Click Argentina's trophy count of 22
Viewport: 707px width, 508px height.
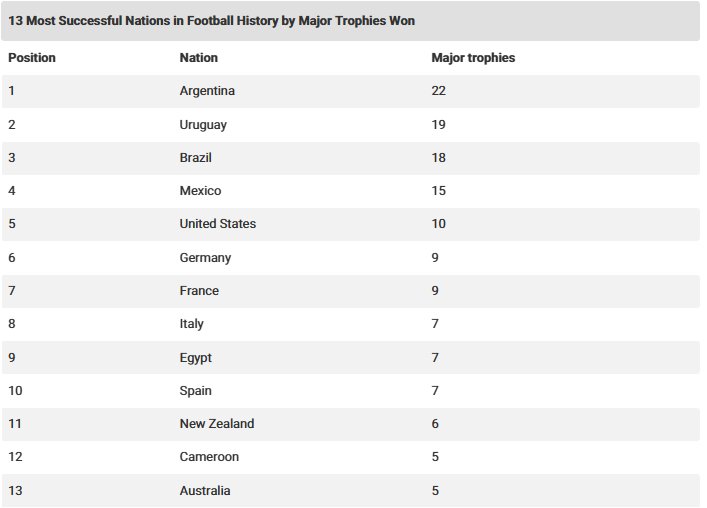click(x=439, y=91)
